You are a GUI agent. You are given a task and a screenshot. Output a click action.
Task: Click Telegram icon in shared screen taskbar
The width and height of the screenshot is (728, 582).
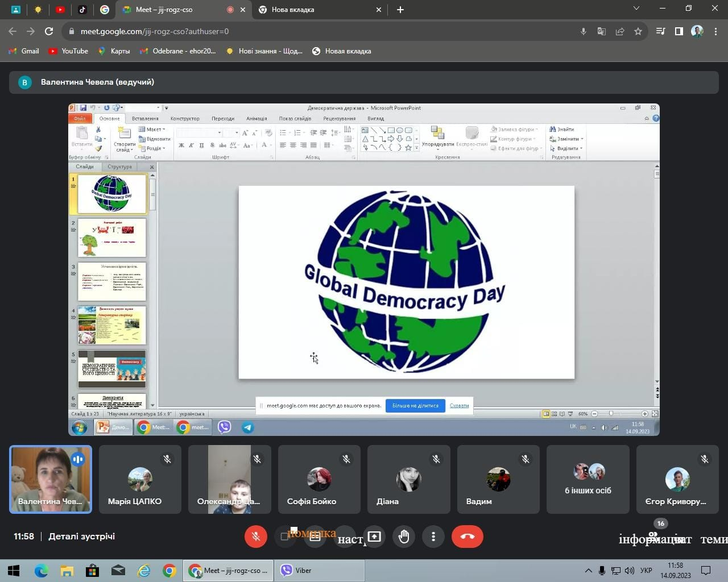[x=248, y=427]
